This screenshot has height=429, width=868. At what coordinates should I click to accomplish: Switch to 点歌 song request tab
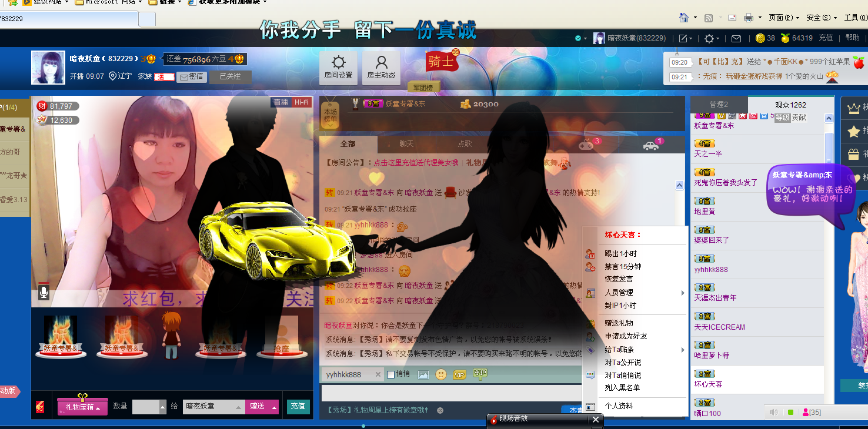tap(465, 144)
